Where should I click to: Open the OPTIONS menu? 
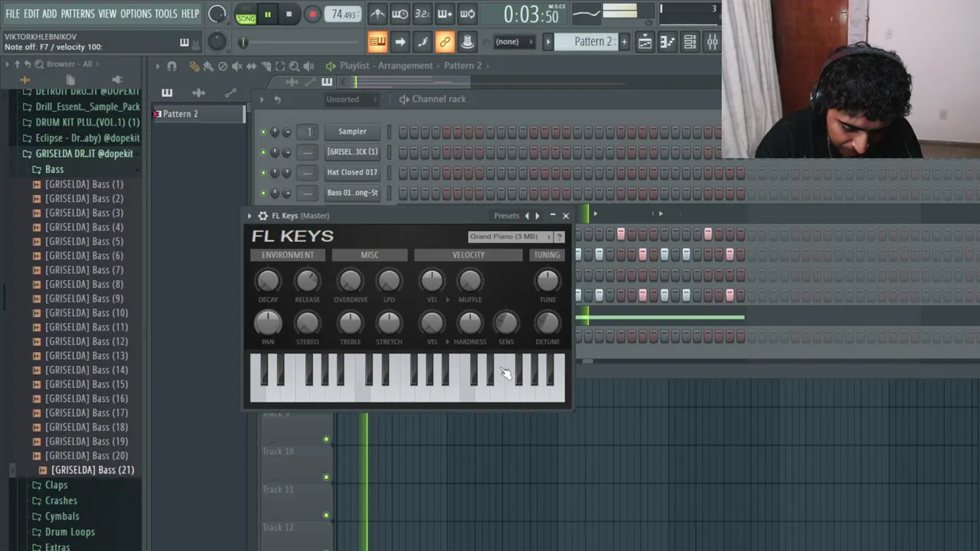click(x=136, y=14)
